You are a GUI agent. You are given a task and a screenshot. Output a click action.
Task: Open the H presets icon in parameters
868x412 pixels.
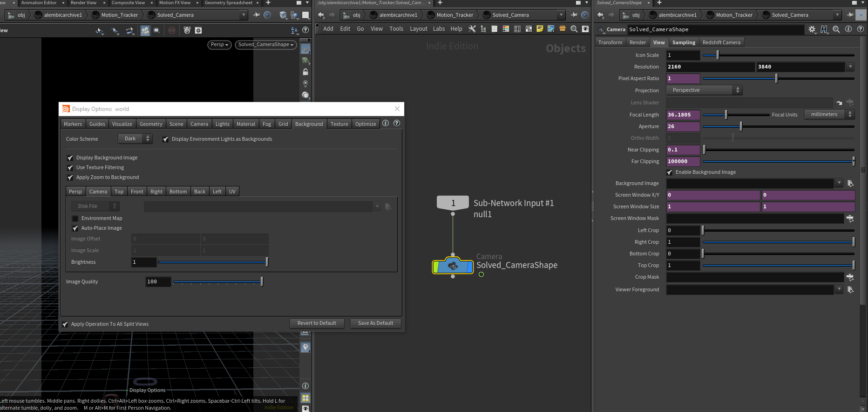point(824,29)
